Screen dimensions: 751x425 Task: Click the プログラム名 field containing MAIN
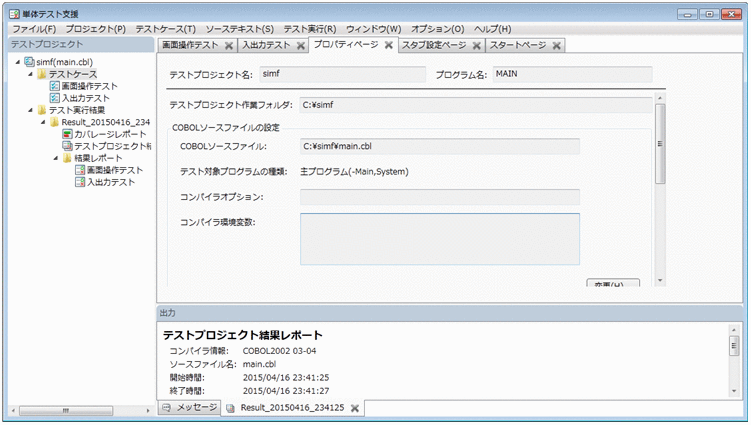click(572, 74)
